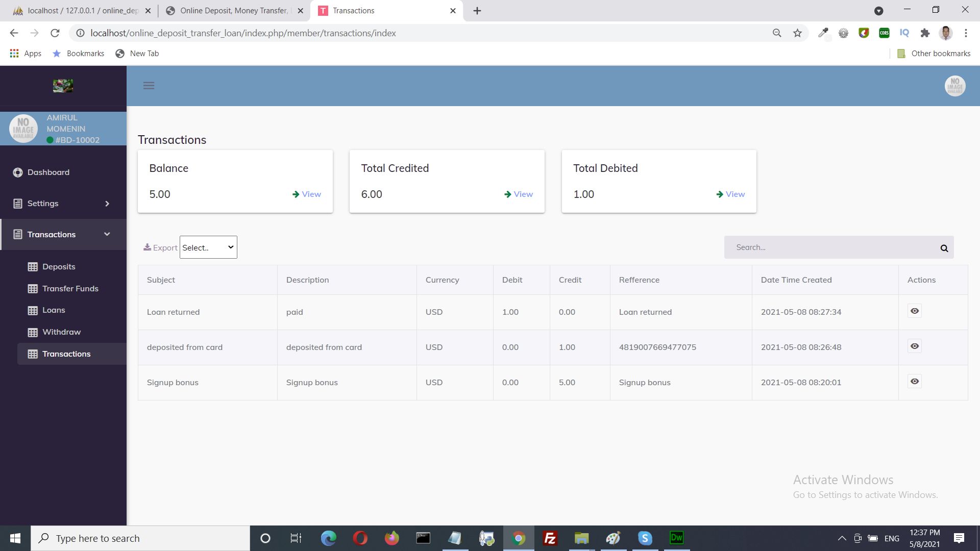View details of deposited from card transaction
This screenshot has height=551, width=980.
tap(914, 346)
